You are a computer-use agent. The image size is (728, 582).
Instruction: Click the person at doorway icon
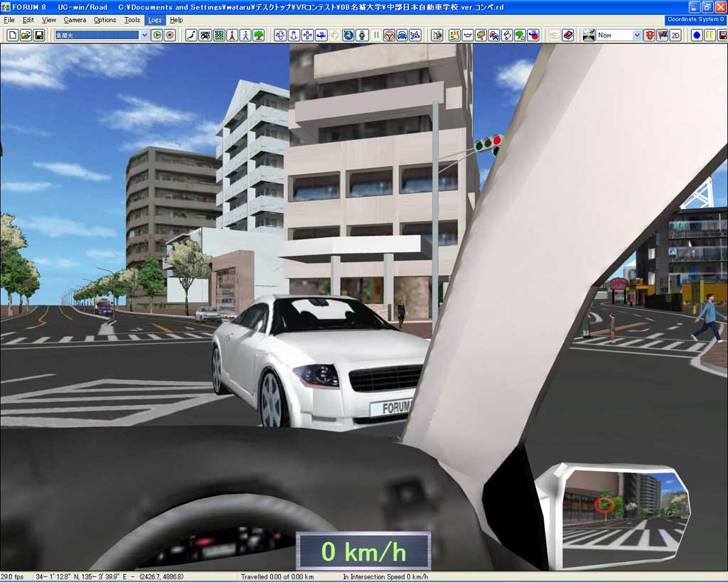(x=437, y=36)
